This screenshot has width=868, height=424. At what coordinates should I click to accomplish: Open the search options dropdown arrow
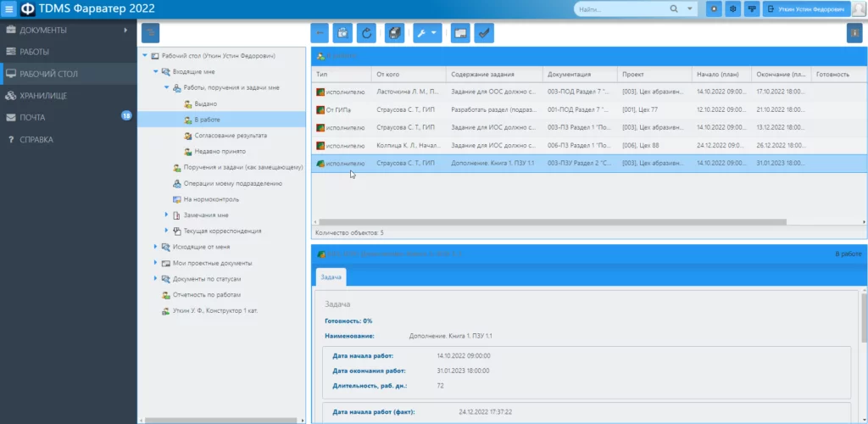point(691,9)
